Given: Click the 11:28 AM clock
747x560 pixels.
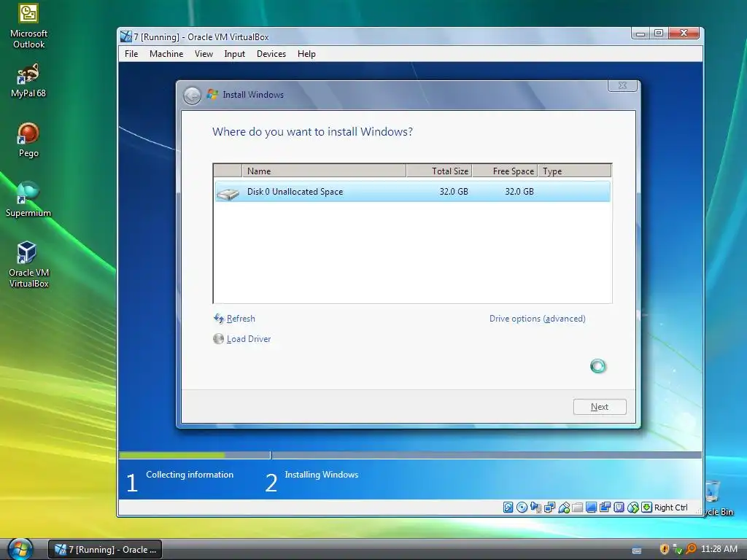Looking at the screenshot, I should [x=719, y=549].
